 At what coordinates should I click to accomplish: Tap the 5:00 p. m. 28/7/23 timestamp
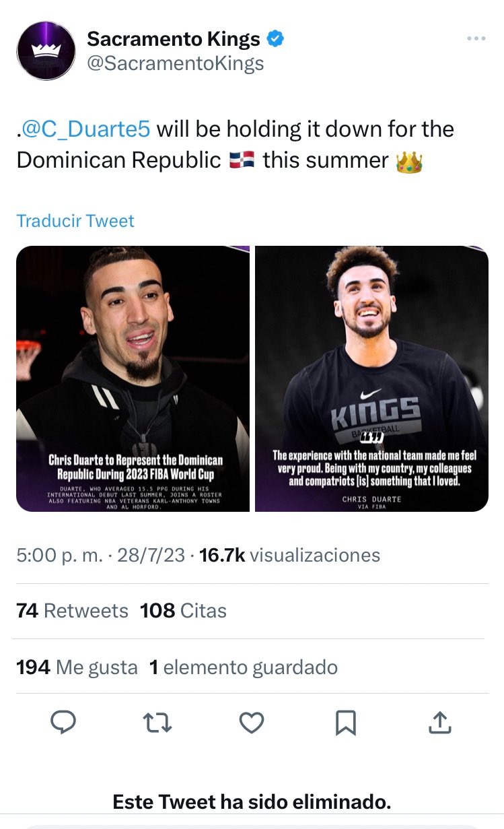[x=100, y=555]
